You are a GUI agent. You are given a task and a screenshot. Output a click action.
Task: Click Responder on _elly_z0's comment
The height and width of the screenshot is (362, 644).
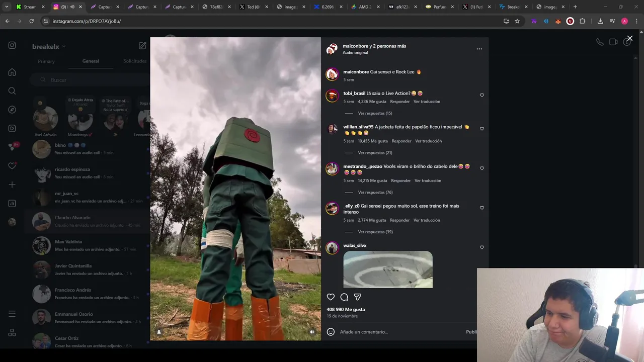coord(400,220)
